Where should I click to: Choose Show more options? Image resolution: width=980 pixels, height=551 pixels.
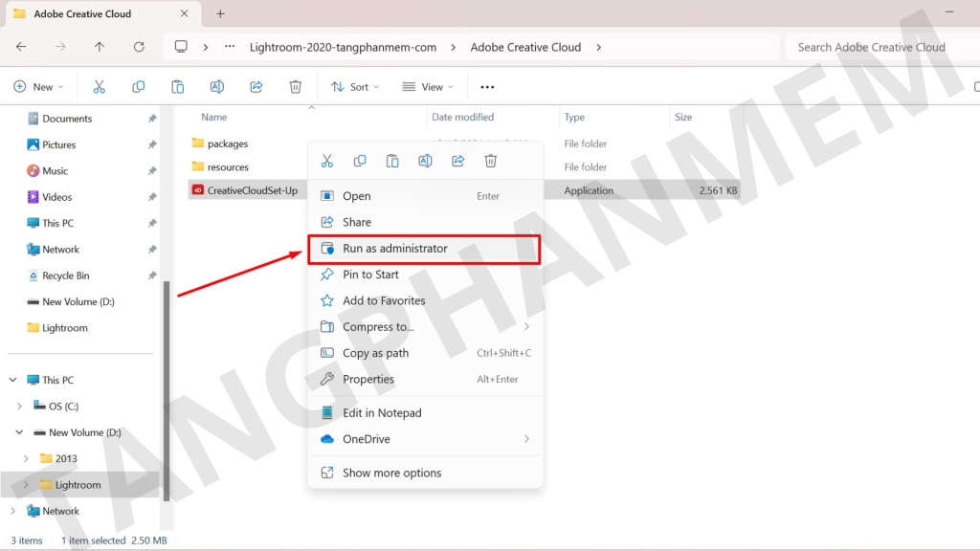[425, 473]
